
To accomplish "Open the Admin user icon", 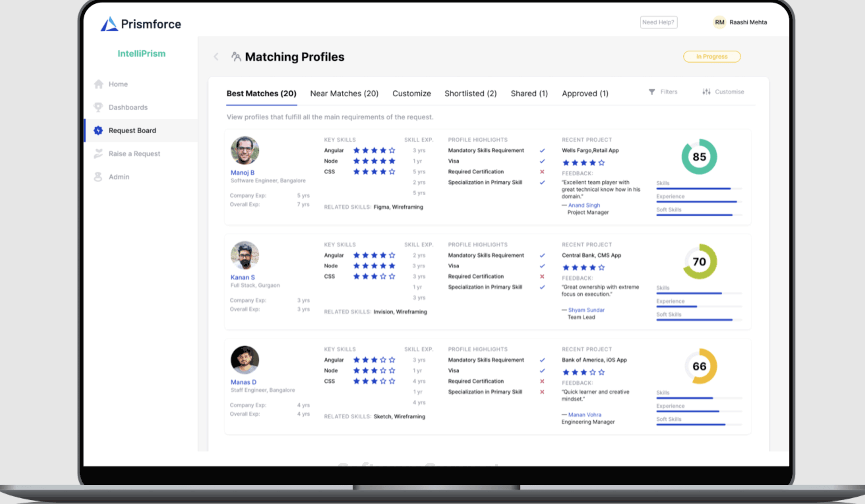I will point(98,177).
